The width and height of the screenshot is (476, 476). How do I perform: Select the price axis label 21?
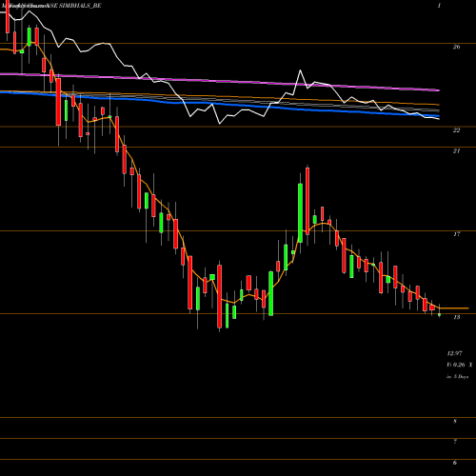(456, 151)
